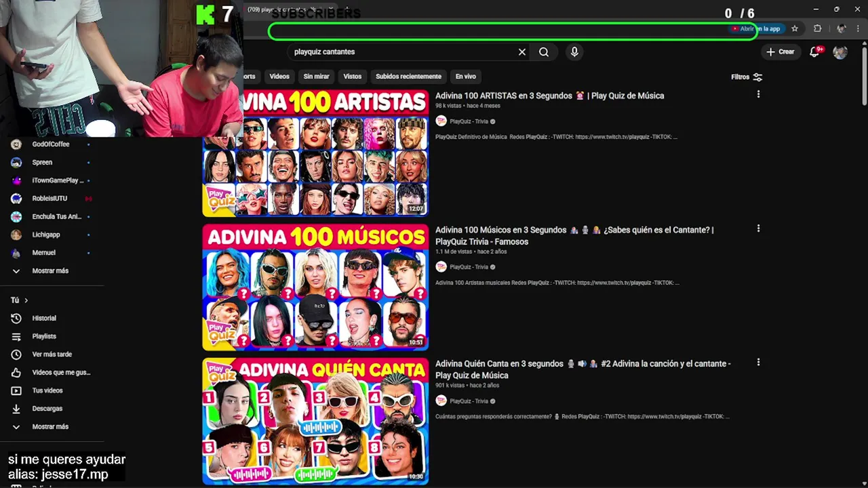Expand the Tú section chevron
The image size is (868, 488).
(26, 300)
